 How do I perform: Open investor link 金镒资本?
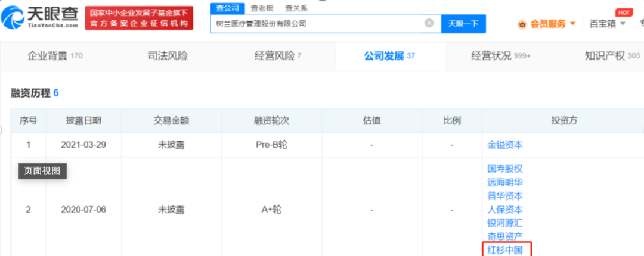tap(505, 145)
